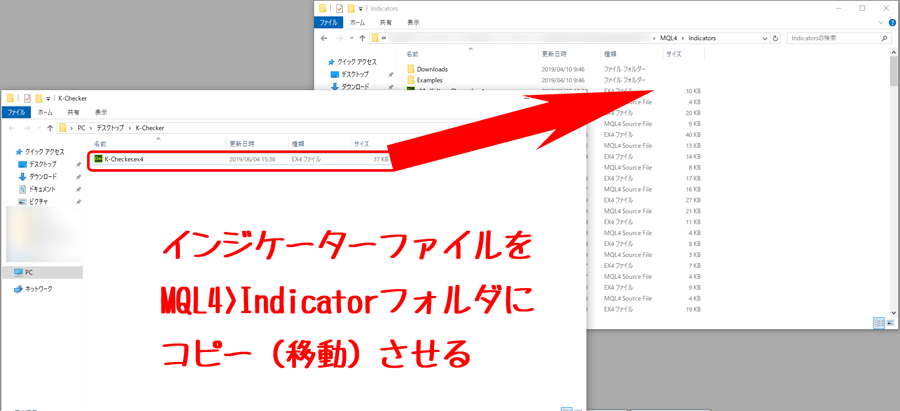The height and width of the screenshot is (411, 900).
Task: Click Indicators in the breadcrumb path
Action: [703, 38]
